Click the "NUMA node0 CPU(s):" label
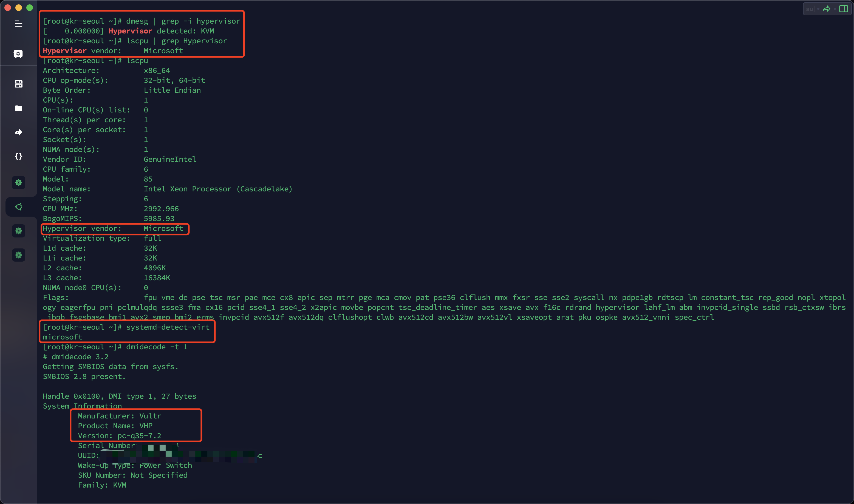 82,288
